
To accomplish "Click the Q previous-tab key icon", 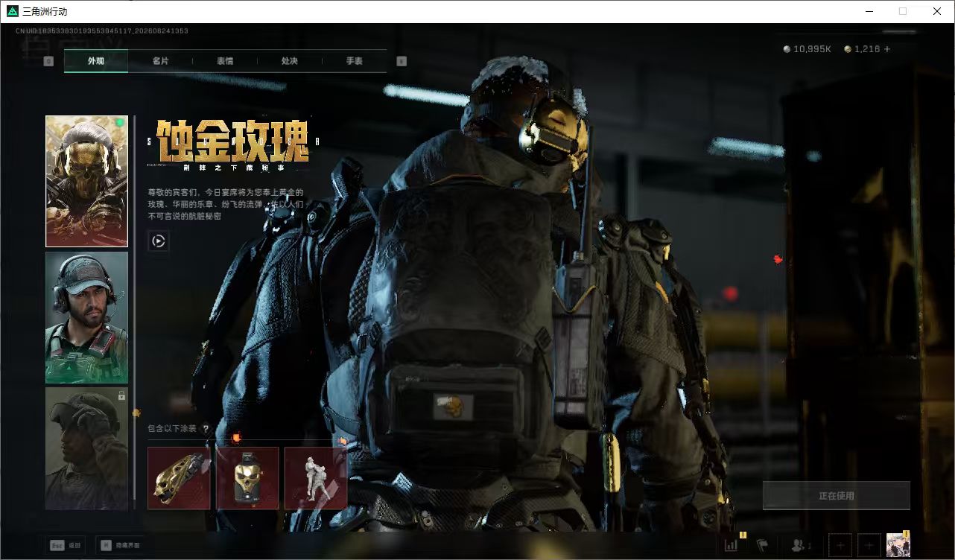I will (48, 61).
